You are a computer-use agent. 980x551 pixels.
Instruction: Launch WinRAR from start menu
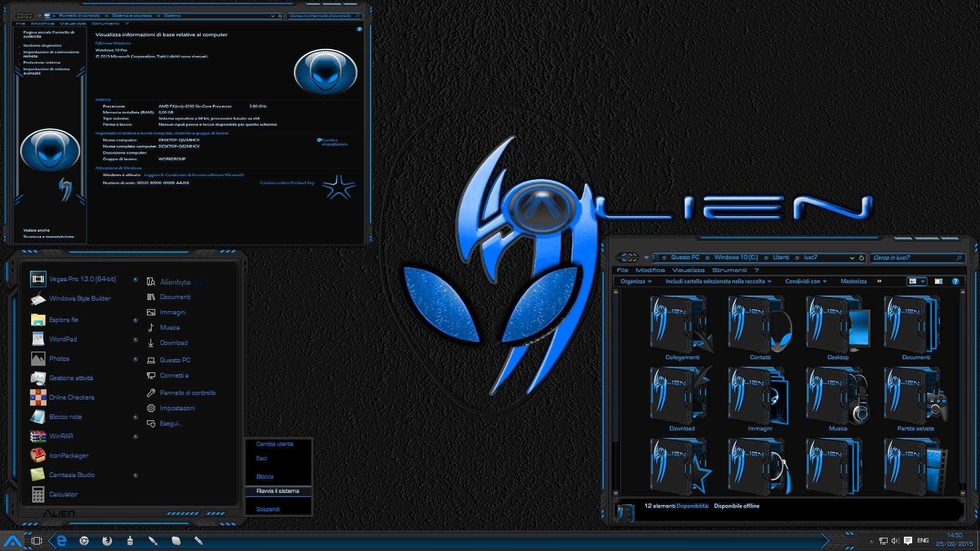pos(61,436)
